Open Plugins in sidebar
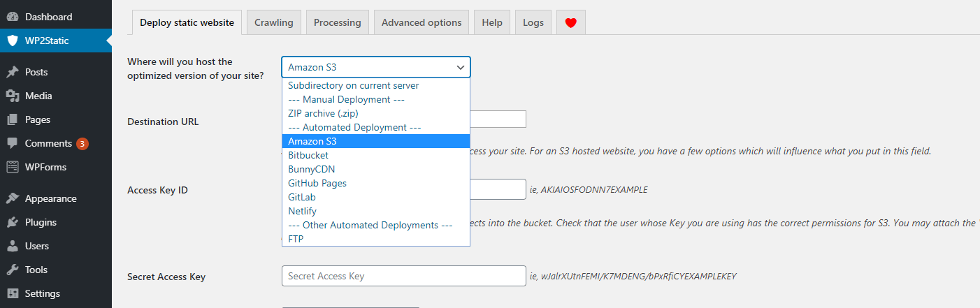 point(56,222)
